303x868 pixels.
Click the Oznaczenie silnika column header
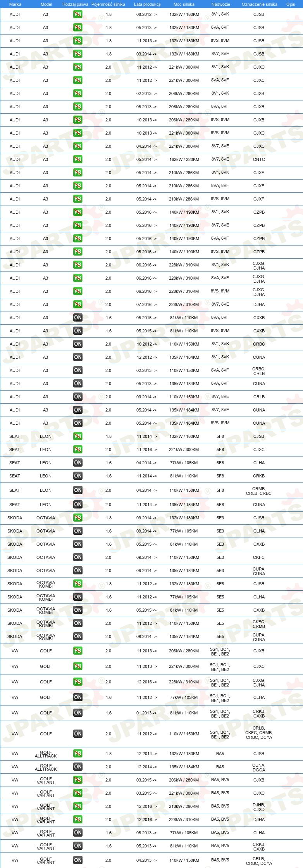[x=260, y=4]
